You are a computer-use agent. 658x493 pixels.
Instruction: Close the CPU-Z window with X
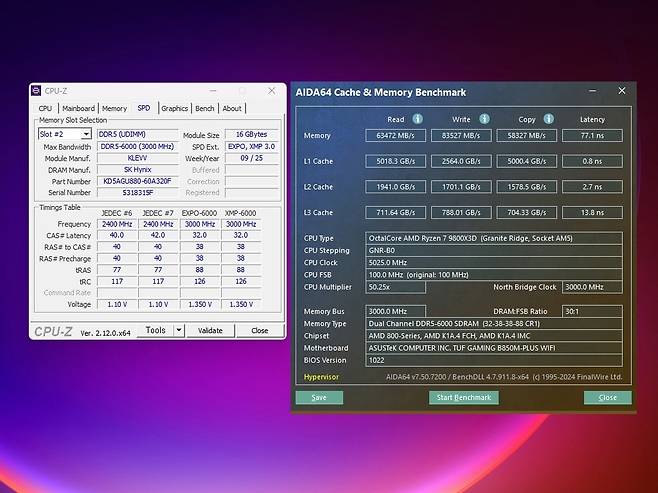(272, 91)
